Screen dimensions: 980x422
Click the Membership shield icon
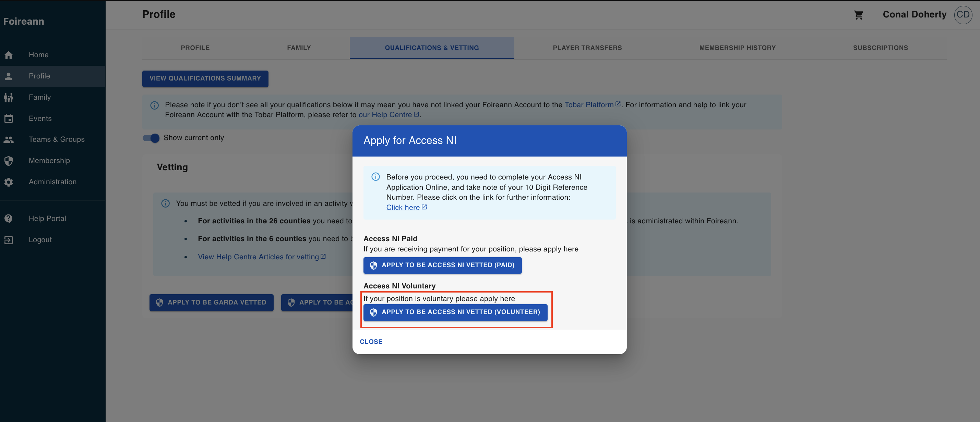tap(9, 161)
